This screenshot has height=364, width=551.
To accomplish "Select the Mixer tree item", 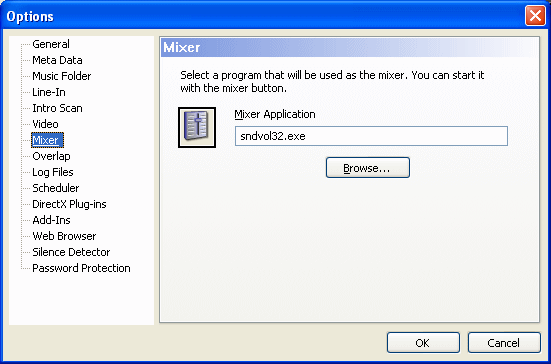I will point(47,140).
